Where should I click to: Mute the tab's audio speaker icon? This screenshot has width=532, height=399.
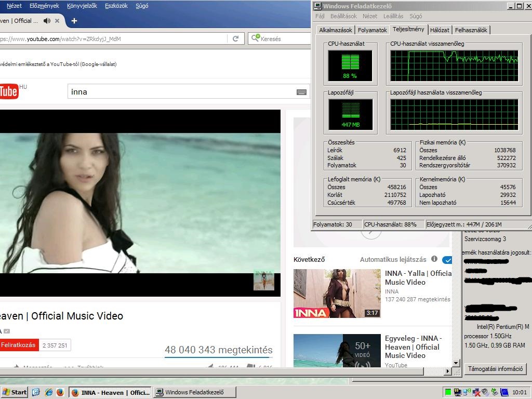(47, 21)
